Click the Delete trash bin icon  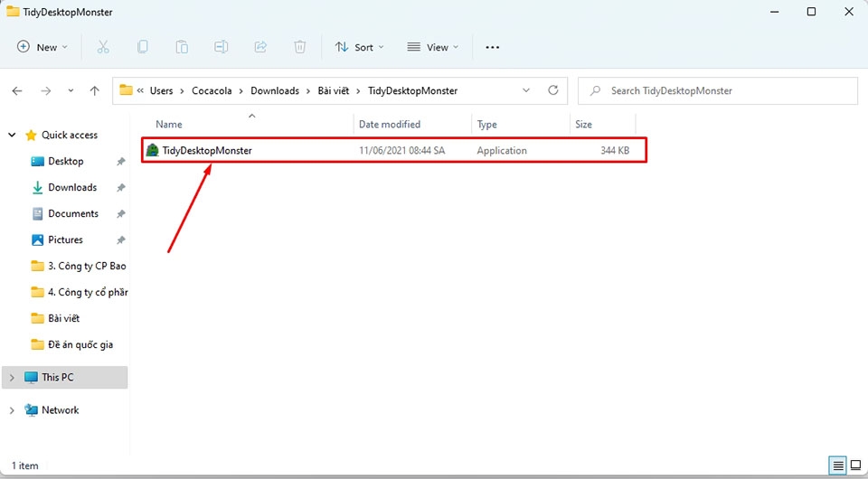(x=300, y=47)
